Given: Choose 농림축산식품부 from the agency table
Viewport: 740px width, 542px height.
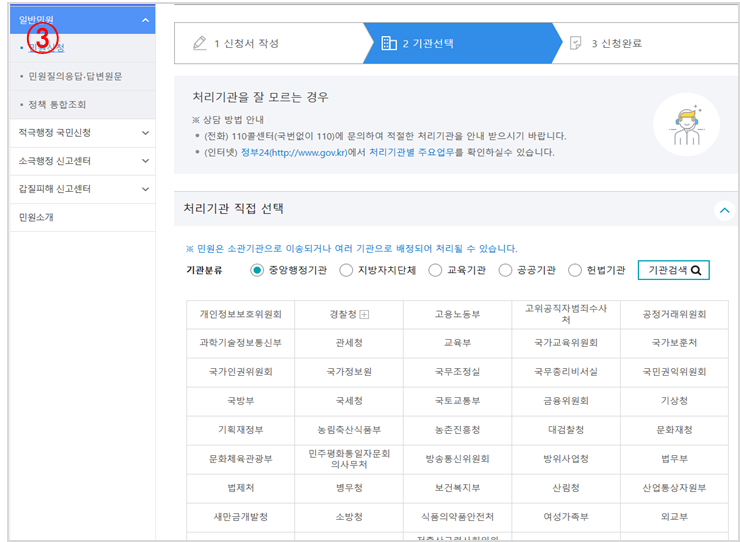Looking at the screenshot, I should click(349, 430).
